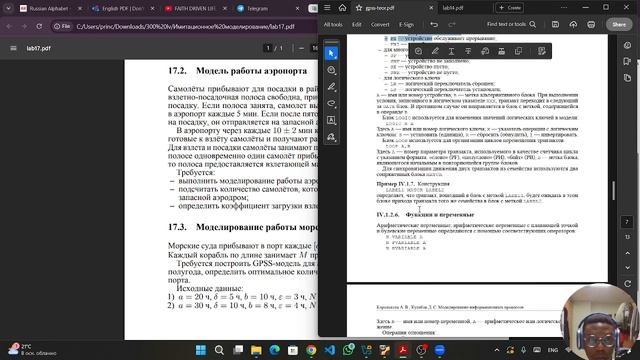Open the AI assistant panel in right rail
The height and width of the screenshot is (360, 640).
pyautogui.click(x=627, y=45)
